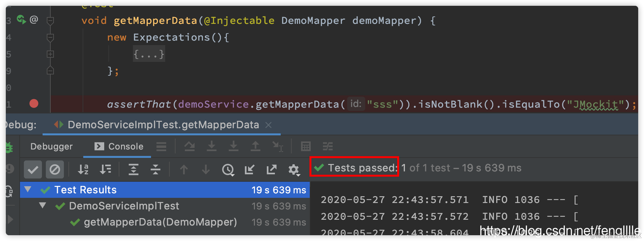The height and width of the screenshot is (241, 644).
Task: Collapse the getMapperData method fold marker
Action: pos(50,21)
